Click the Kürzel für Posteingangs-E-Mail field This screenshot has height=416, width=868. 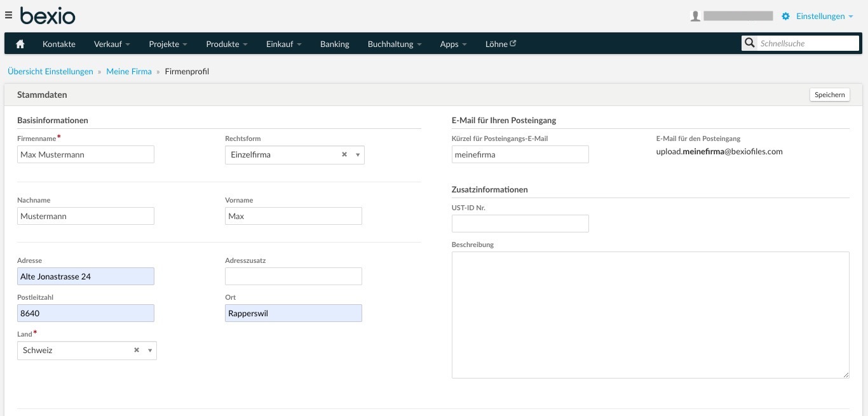[520, 154]
